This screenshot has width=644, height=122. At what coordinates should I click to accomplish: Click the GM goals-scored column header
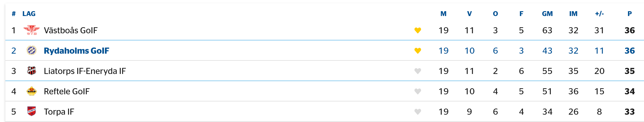tap(547, 14)
